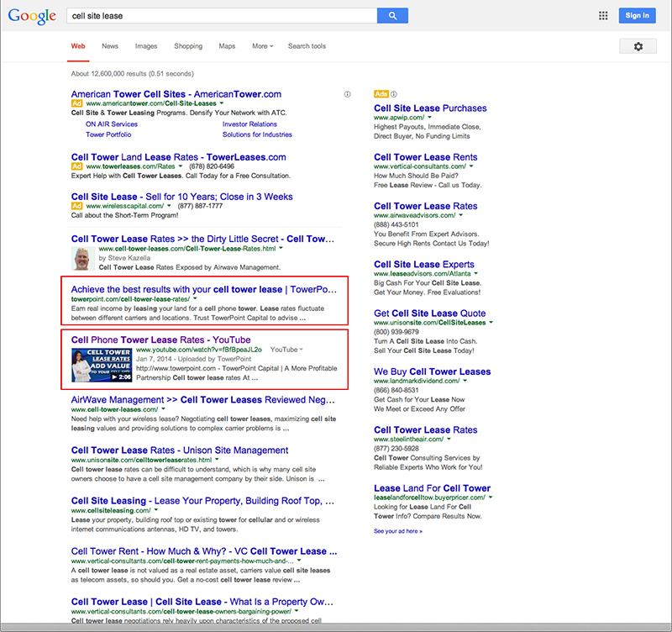672x632 pixels.
Task: Click the youtube.com/watch URL text
Action: [x=199, y=350]
